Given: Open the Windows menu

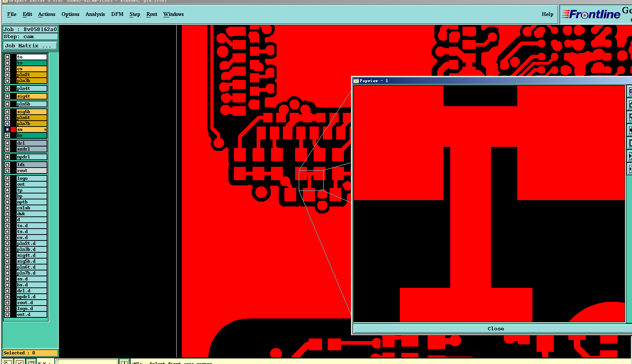Looking at the screenshot, I should click(173, 14).
